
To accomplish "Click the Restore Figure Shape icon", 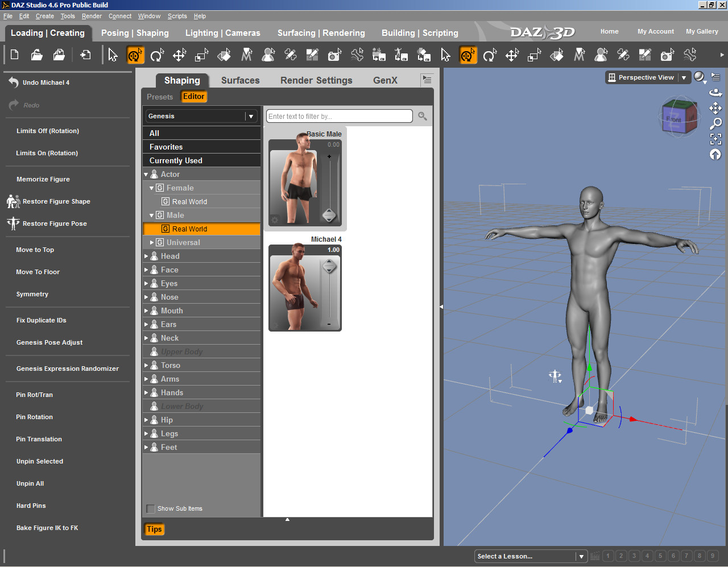I will tap(14, 201).
